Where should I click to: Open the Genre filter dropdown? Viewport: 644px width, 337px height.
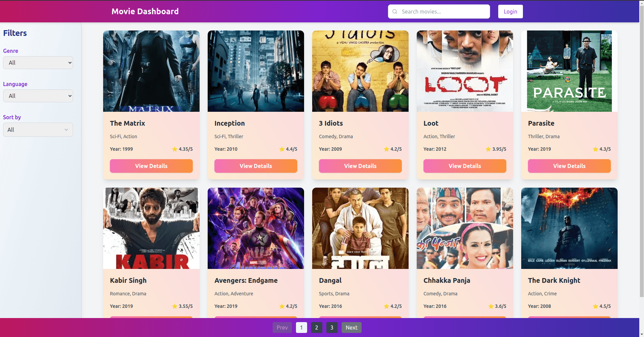[x=38, y=63]
